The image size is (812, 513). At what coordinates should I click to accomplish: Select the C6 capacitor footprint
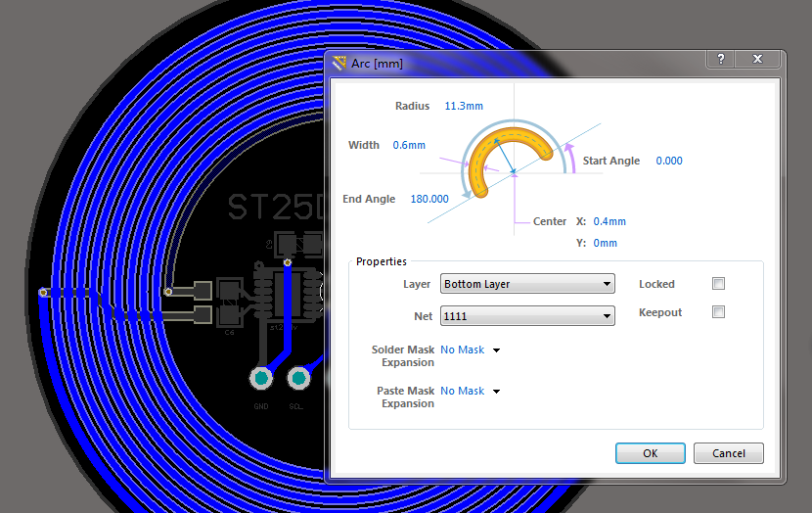point(228,302)
